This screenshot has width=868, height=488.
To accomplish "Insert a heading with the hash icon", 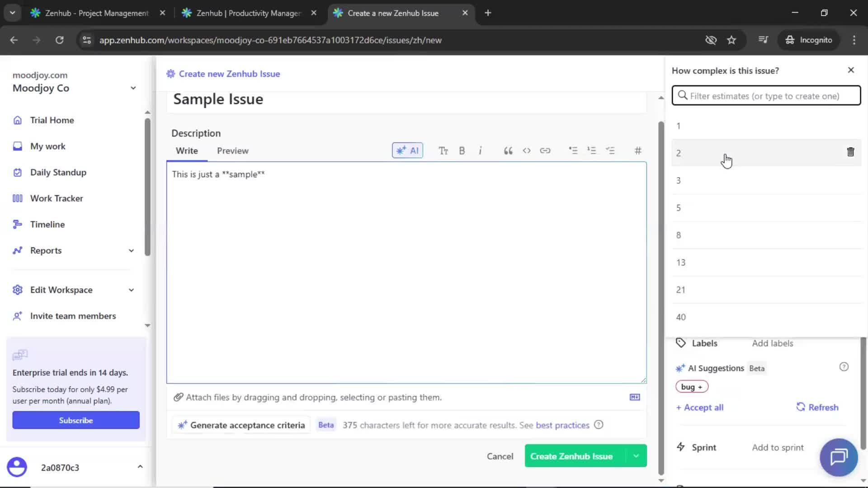I will 638,150.
